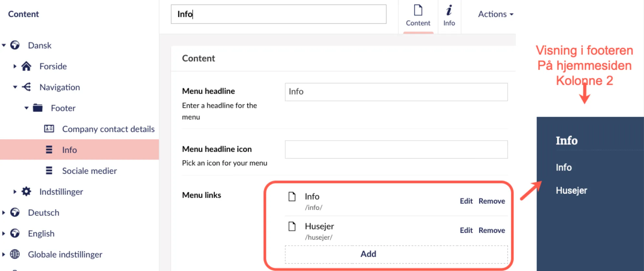Click Remove for the Info menu link
The image size is (644, 271).
point(492,201)
